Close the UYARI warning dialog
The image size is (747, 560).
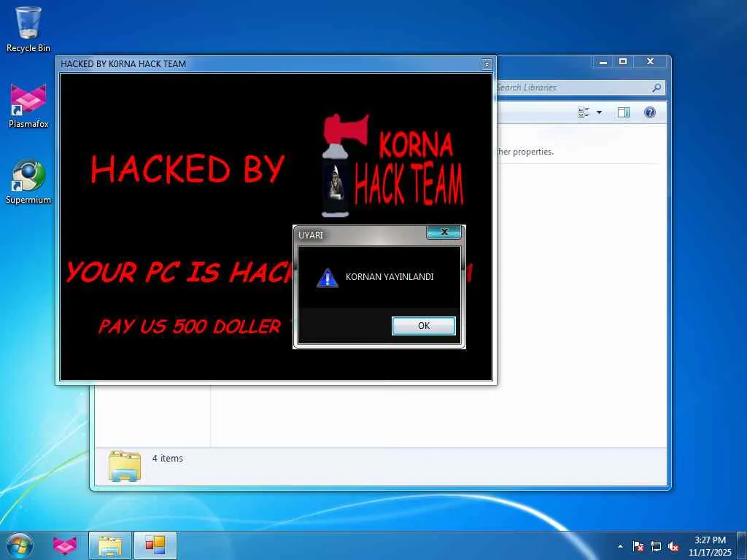click(444, 232)
